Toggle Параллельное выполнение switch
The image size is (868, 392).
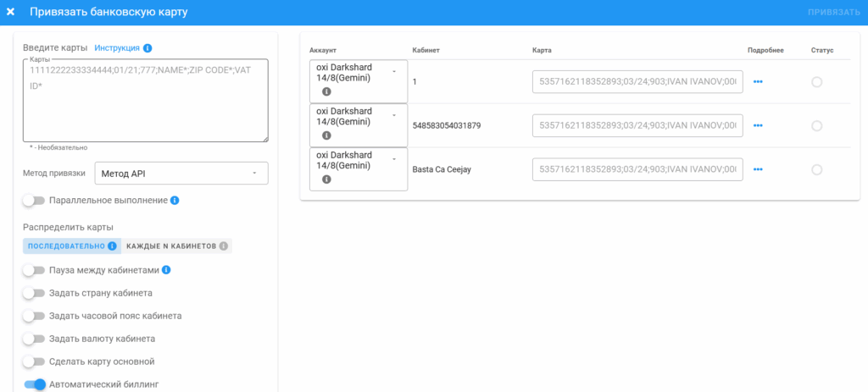pyautogui.click(x=34, y=201)
